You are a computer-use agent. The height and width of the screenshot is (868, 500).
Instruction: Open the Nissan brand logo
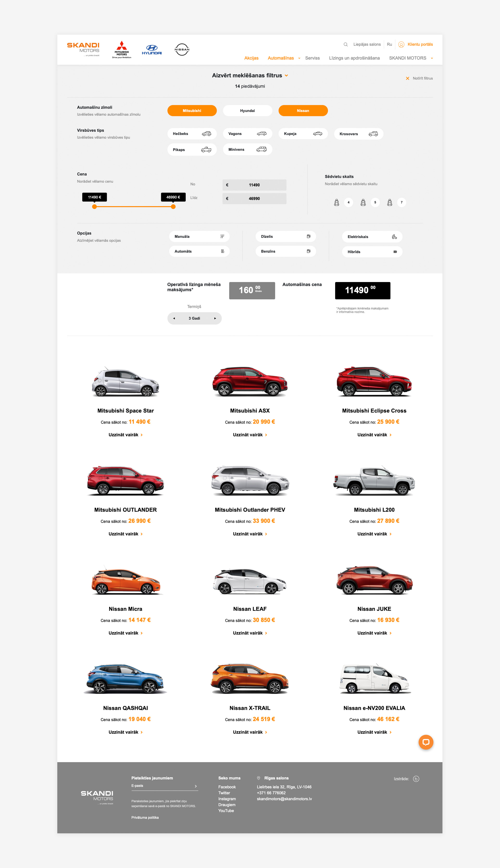click(182, 50)
